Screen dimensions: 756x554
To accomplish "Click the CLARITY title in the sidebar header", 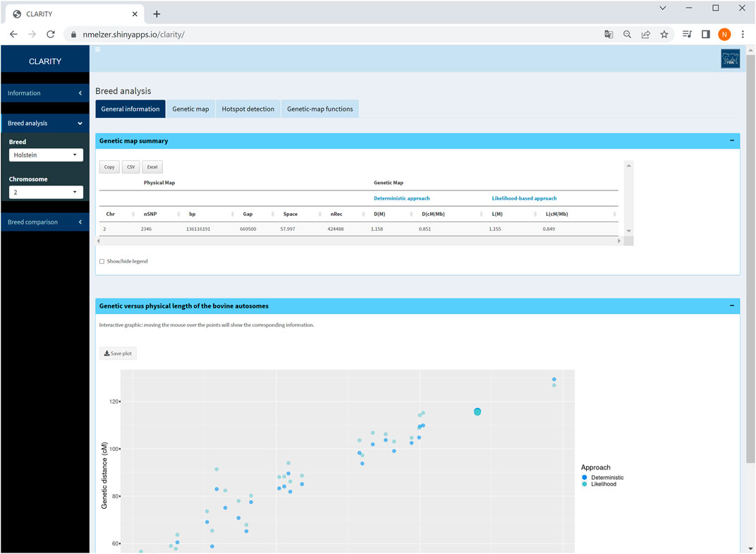I will tap(45, 61).
